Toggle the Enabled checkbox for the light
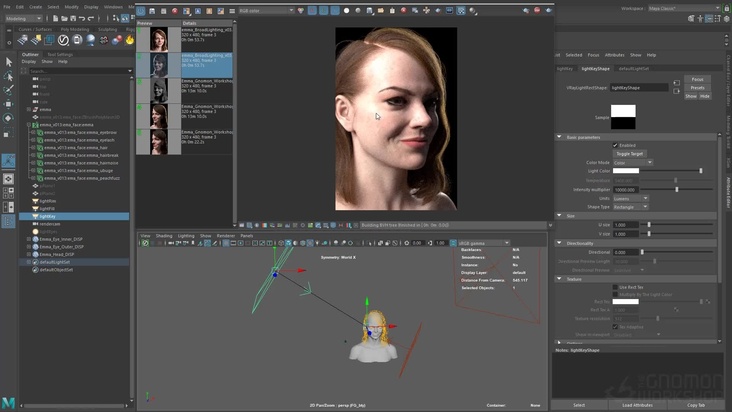 tap(615, 145)
